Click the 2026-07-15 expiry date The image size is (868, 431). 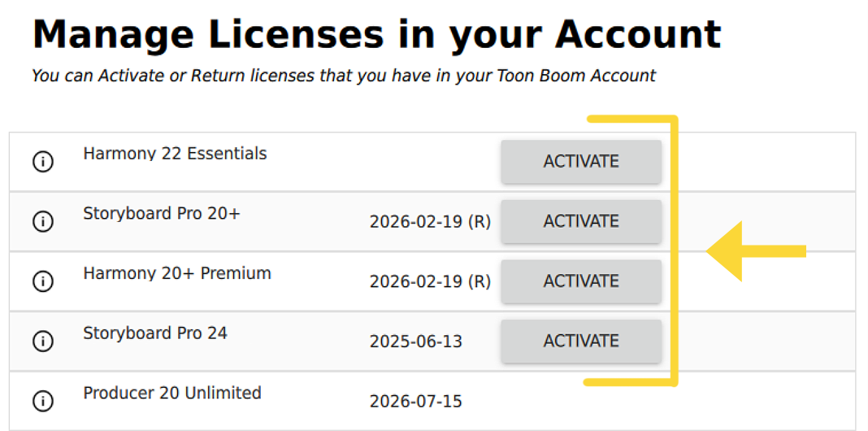pyautogui.click(x=416, y=402)
